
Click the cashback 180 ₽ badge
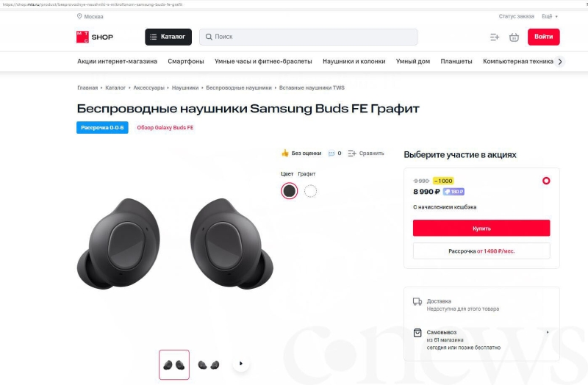pyautogui.click(x=453, y=192)
